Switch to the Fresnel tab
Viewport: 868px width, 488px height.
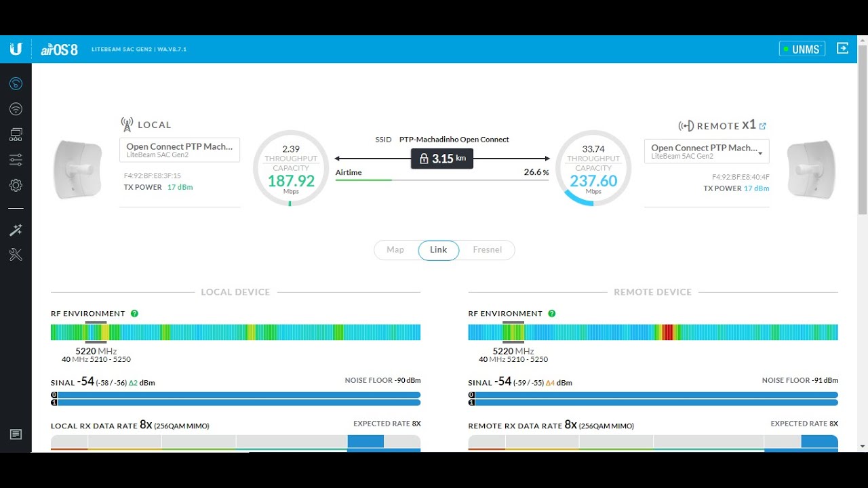pyautogui.click(x=488, y=250)
